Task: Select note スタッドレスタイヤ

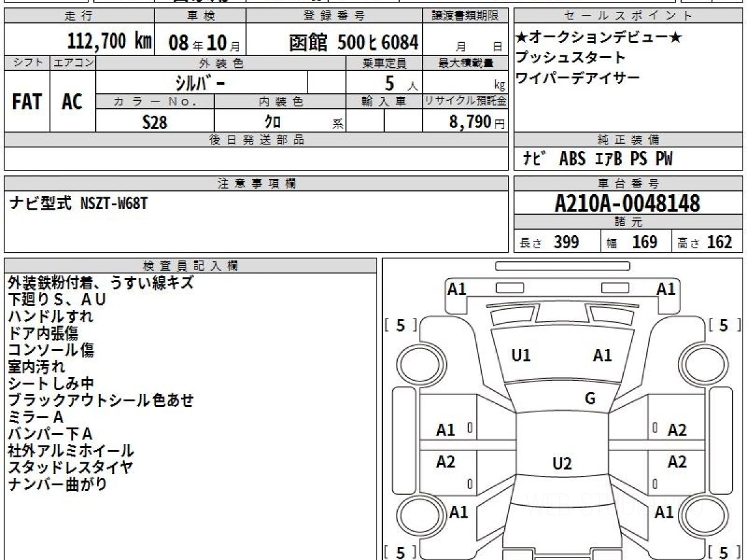Action: [70, 467]
